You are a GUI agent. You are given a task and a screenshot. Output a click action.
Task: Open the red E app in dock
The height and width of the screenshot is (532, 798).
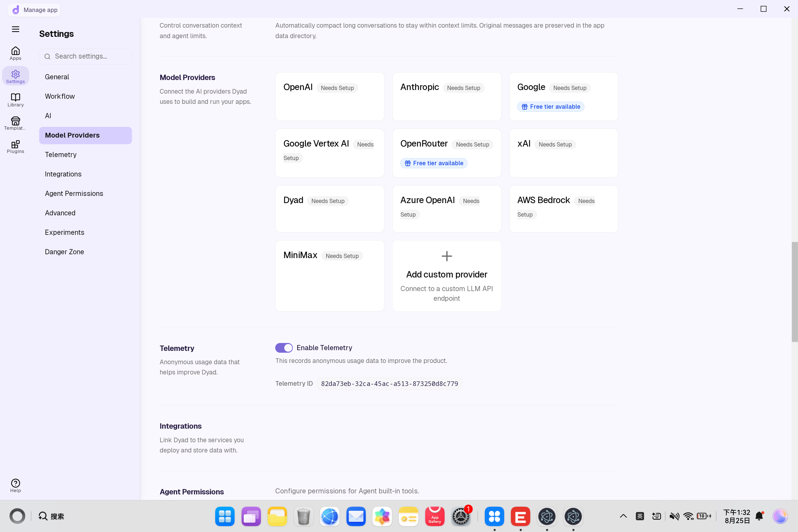coord(520,516)
